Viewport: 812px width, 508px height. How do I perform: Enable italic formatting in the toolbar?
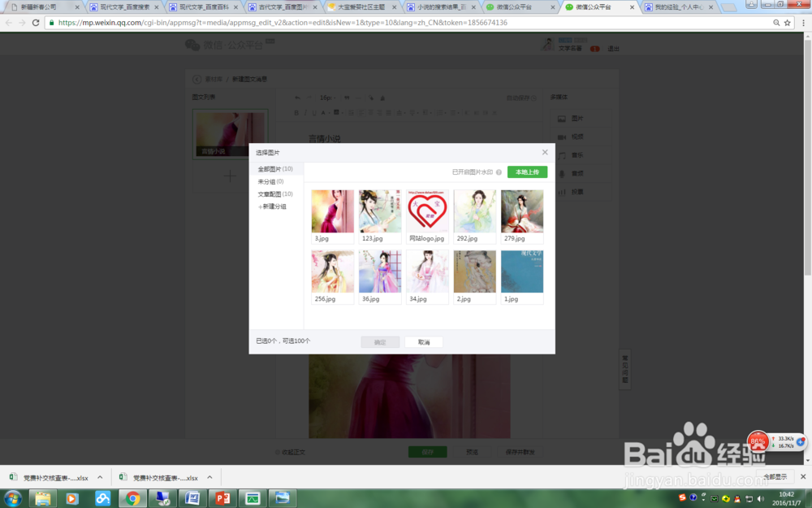point(306,112)
